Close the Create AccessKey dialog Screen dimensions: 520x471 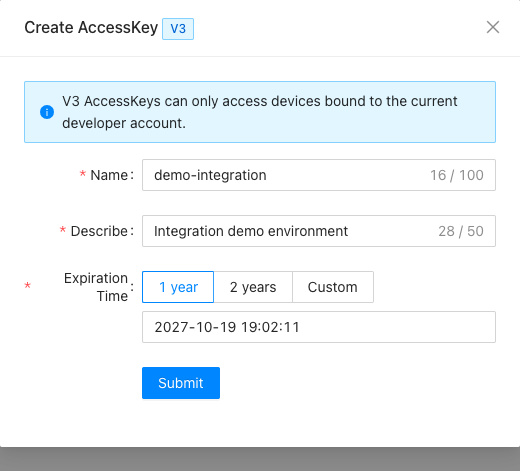coord(493,27)
